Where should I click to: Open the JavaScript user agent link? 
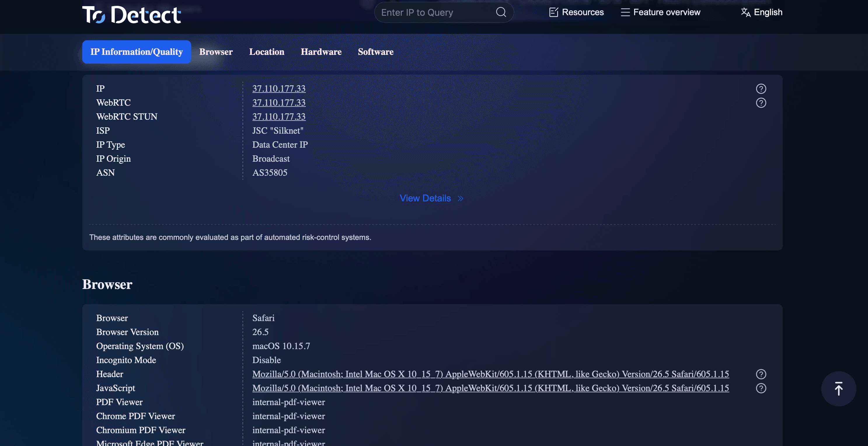pos(490,388)
